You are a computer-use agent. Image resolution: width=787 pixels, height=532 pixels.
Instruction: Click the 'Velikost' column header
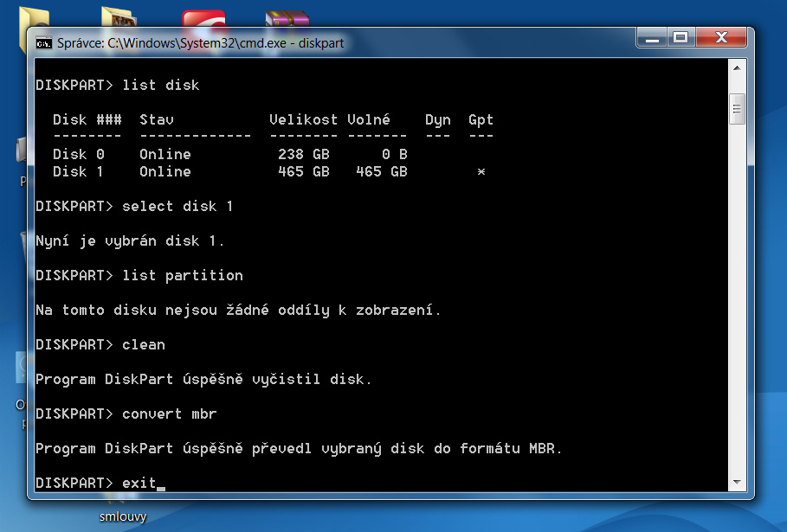coord(303,120)
